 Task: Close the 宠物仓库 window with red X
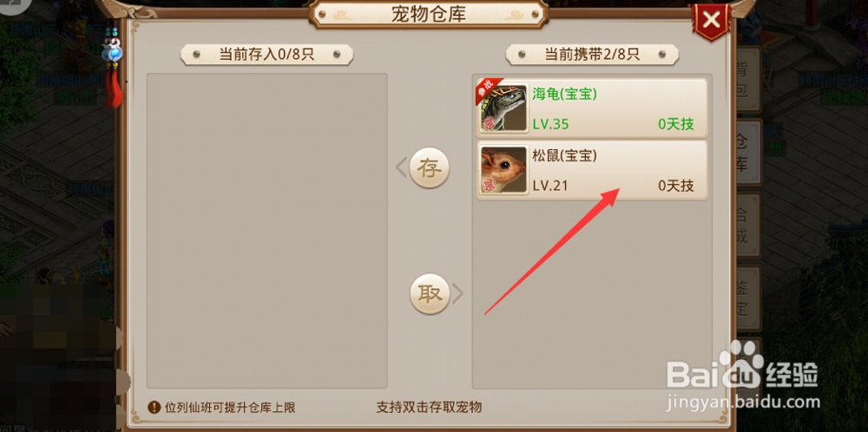coord(712,21)
